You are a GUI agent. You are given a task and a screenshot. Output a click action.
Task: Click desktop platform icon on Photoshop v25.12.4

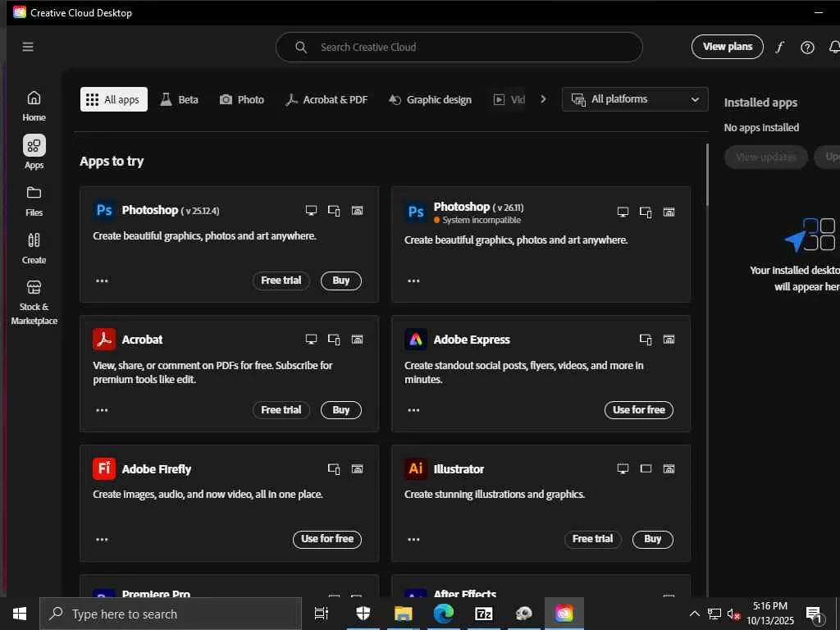[311, 211]
